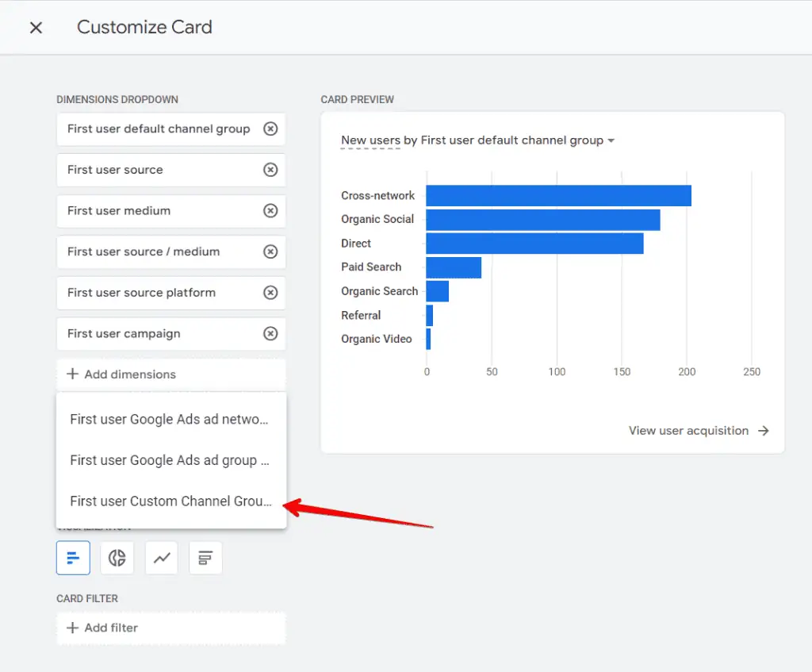Close the Customize Card panel
Image resolution: width=812 pixels, height=672 pixels.
click(x=36, y=27)
